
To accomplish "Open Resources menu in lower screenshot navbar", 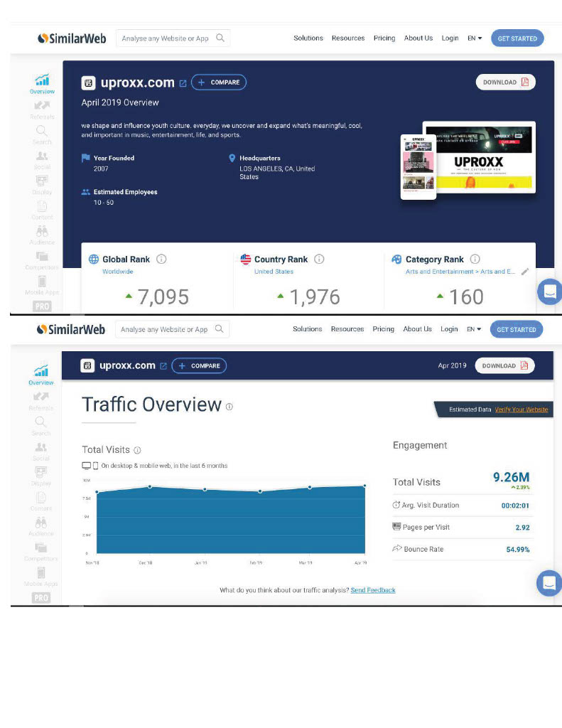I will [347, 328].
